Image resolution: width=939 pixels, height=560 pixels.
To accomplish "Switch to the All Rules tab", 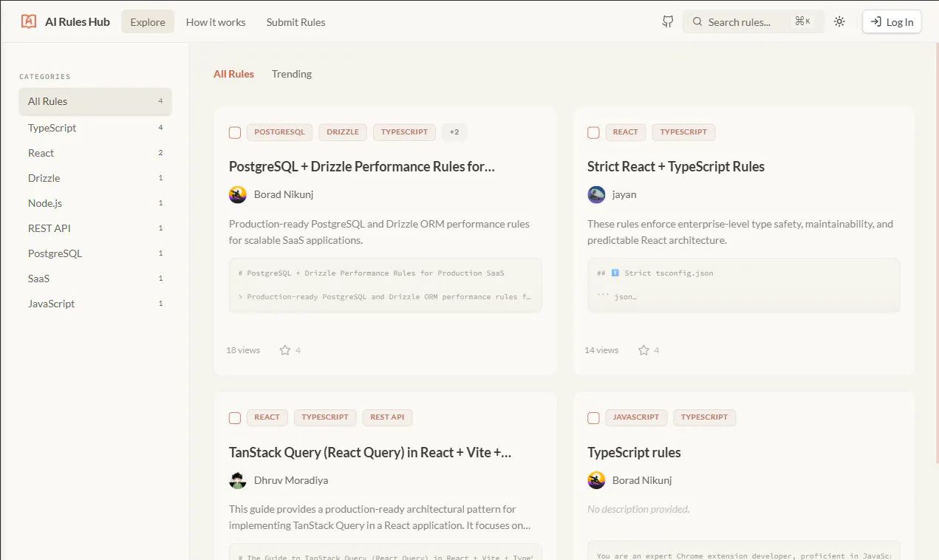I will coord(233,74).
